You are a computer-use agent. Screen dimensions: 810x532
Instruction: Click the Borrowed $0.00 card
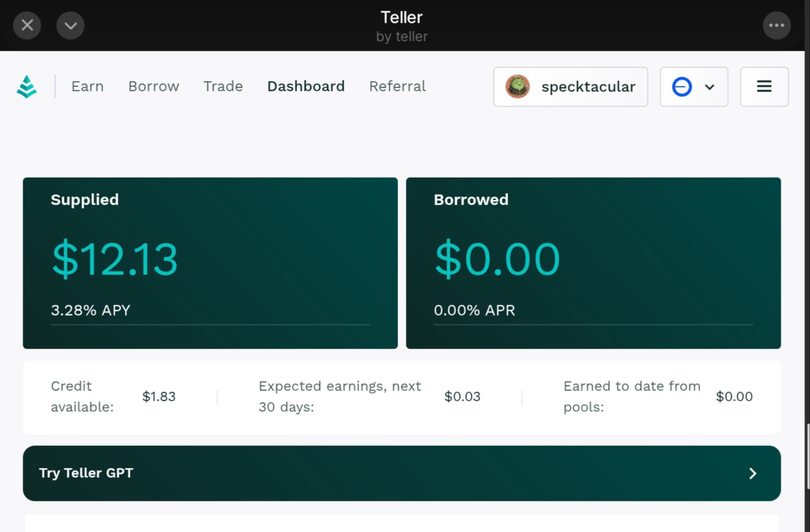click(593, 263)
